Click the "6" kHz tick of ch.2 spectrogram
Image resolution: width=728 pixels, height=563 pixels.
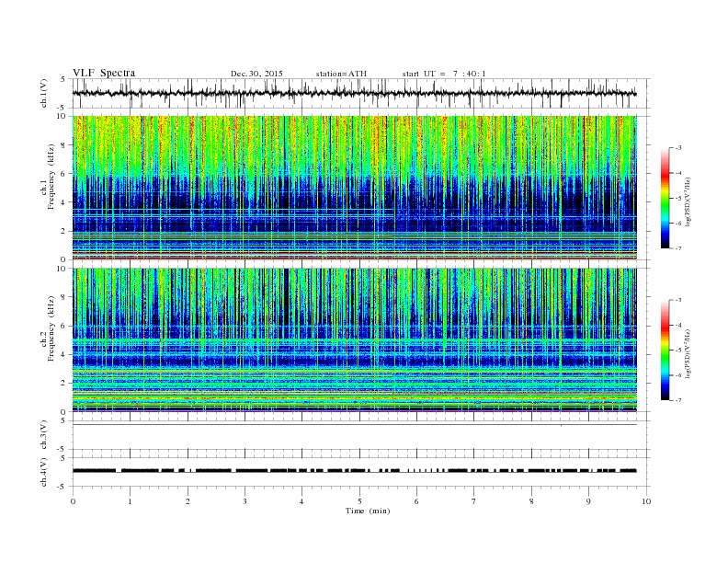point(64,326)
